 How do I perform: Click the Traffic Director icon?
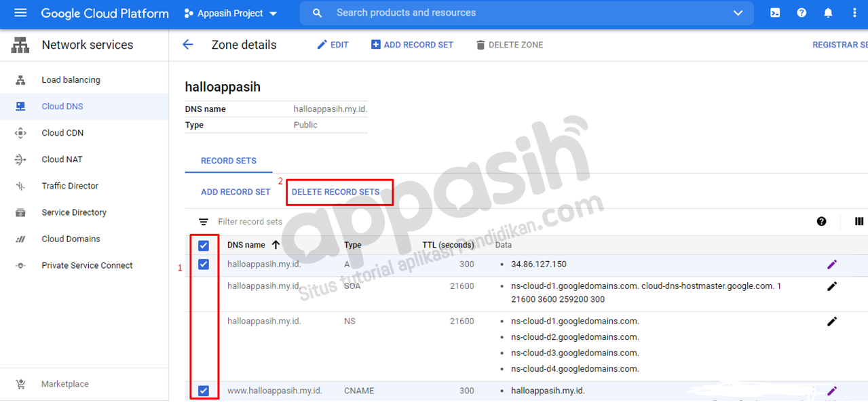coord(20,186)
